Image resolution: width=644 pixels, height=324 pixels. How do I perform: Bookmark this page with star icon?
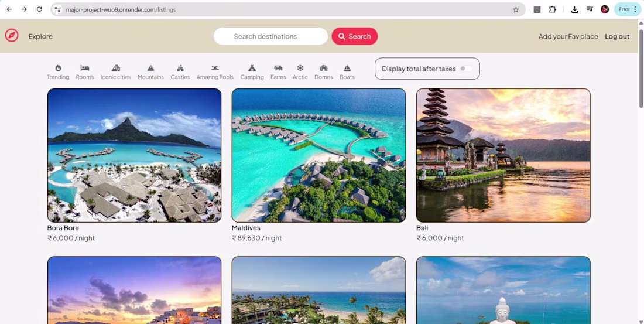tap(516, 9)
